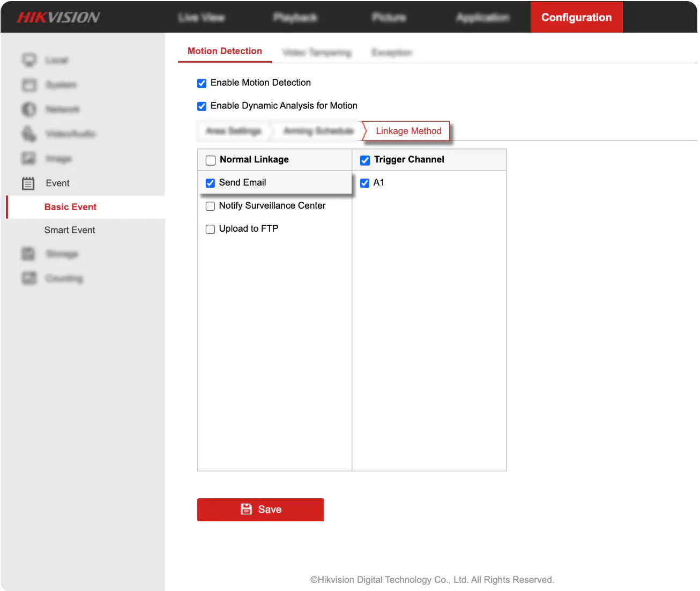
Task: Select the Arming Schedule sub-tab
Action: (318, 131)
